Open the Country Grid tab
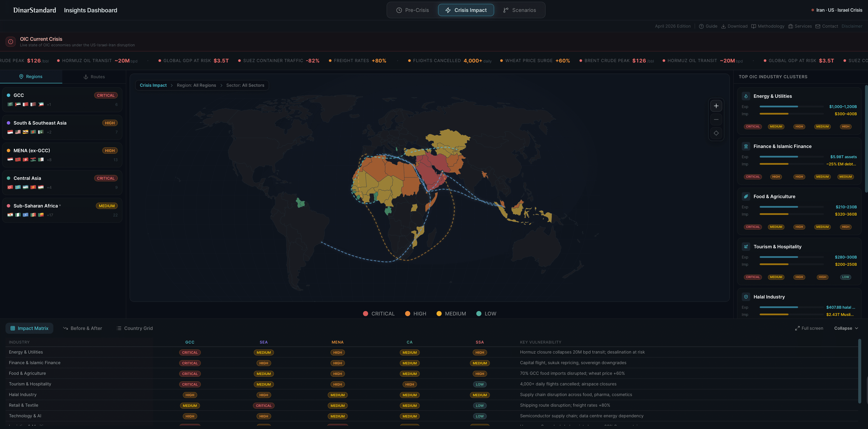The image size is (868, 429). click(x=135, y=328)
